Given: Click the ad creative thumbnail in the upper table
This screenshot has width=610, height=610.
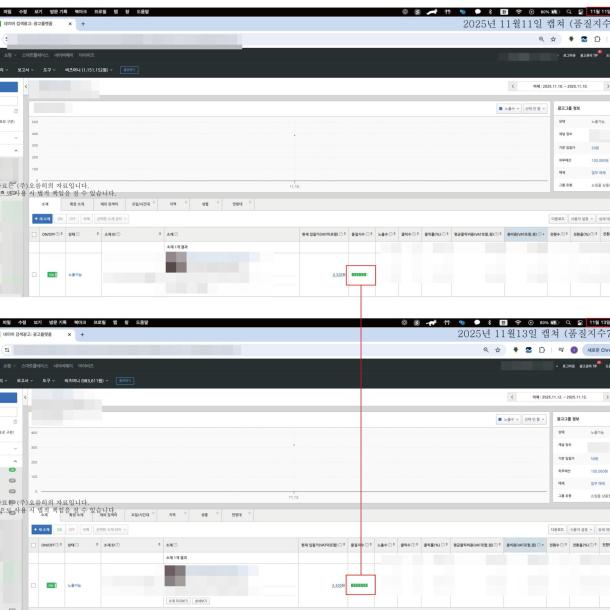Looking at the screenshot, I should point(175,262).
